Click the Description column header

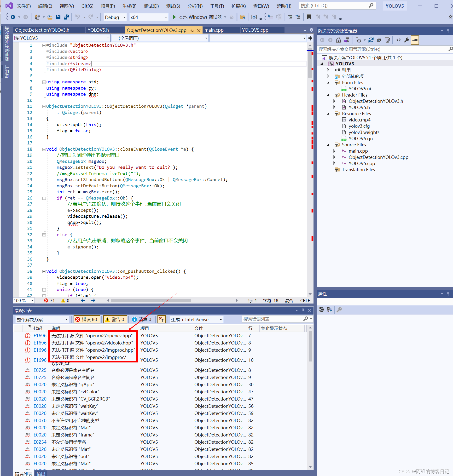[94, 328]
